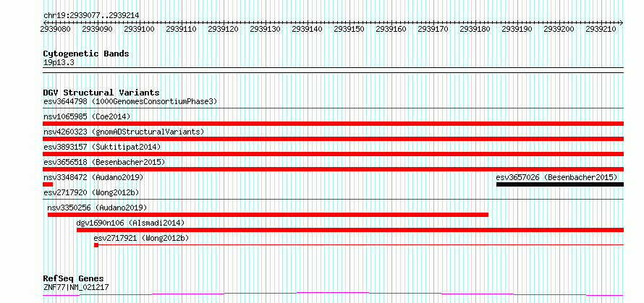The height and width of the screenshot is (303, 644).
Task: Select the Cytogenetic Bands track title
Action: point(86,54)
